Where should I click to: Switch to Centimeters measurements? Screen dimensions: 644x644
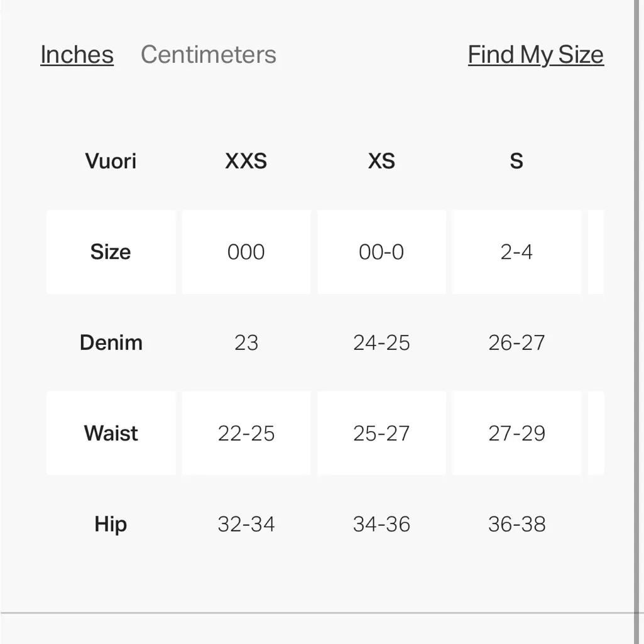click(x=208, y=55)
